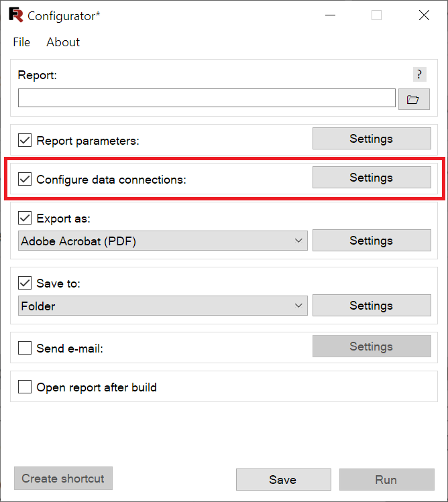Open Settings for data connections

point(372,178)
